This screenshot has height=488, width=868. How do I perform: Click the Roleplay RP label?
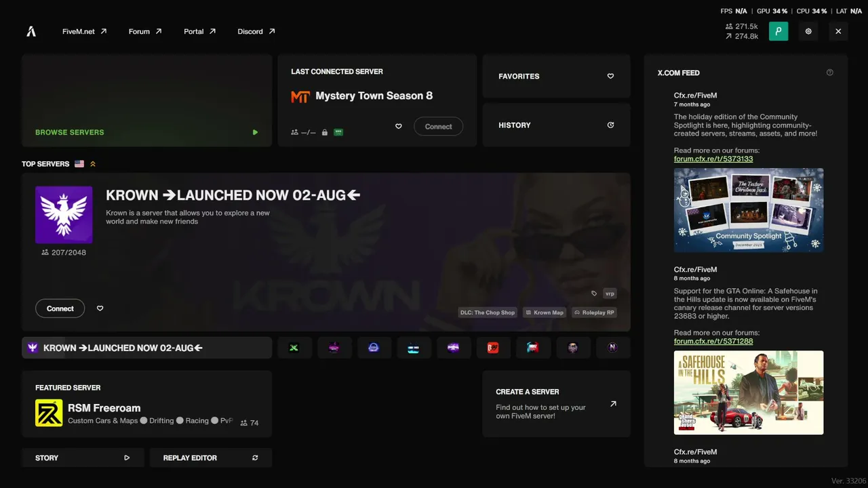(x=594, y=312)
